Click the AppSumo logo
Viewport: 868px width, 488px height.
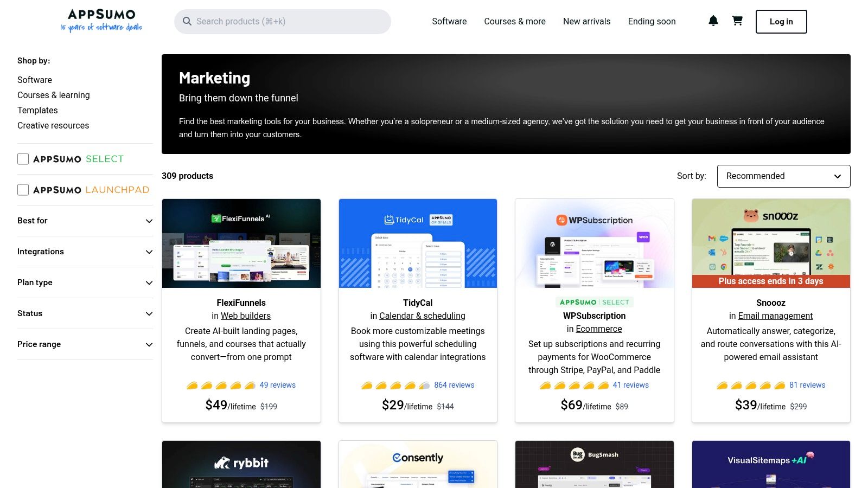(x=101, y=20)
